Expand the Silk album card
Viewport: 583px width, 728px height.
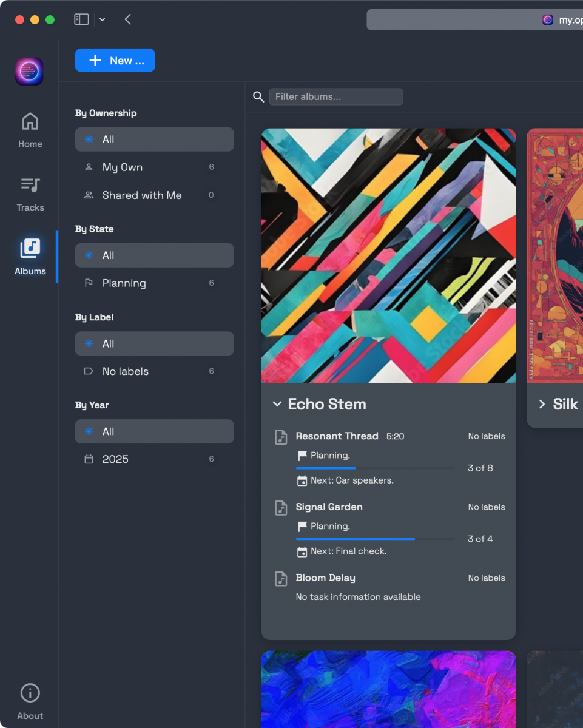point(542,404)
